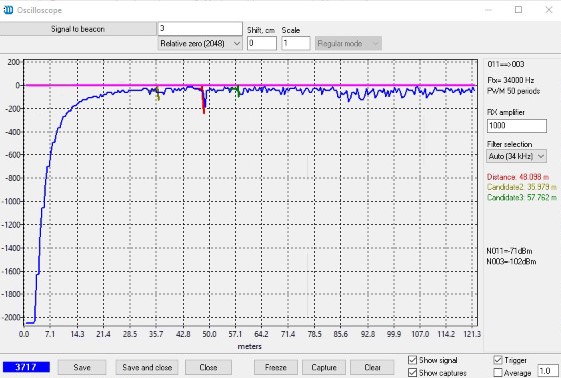The width and height of the screenshot is (561, 378).
Task: Click the Oscilloscope app icon in title bar
Action: pyautogui.click(x=8, y=10)
